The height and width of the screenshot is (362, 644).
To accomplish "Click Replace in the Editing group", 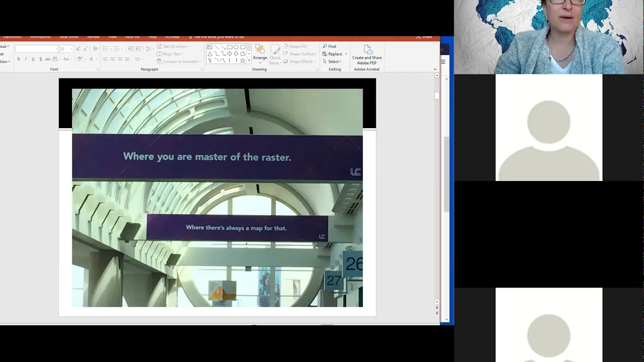I will [334, 54].
